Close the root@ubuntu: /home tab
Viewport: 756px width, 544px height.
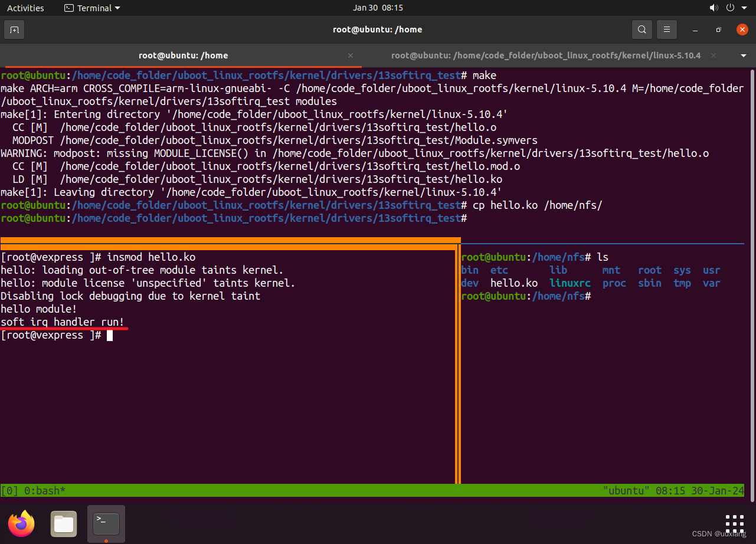click(x=351, y=55)
